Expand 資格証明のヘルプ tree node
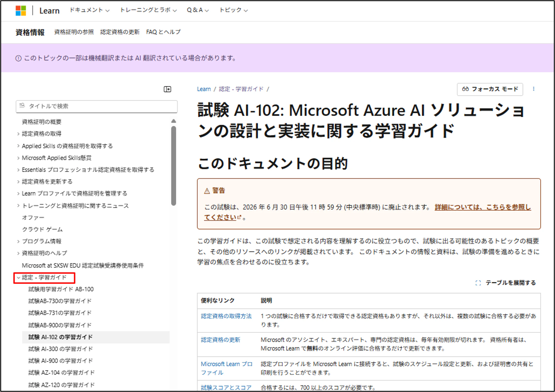This screenshot has height=392, width=555. pyautogui.click(x=18, y=253)
